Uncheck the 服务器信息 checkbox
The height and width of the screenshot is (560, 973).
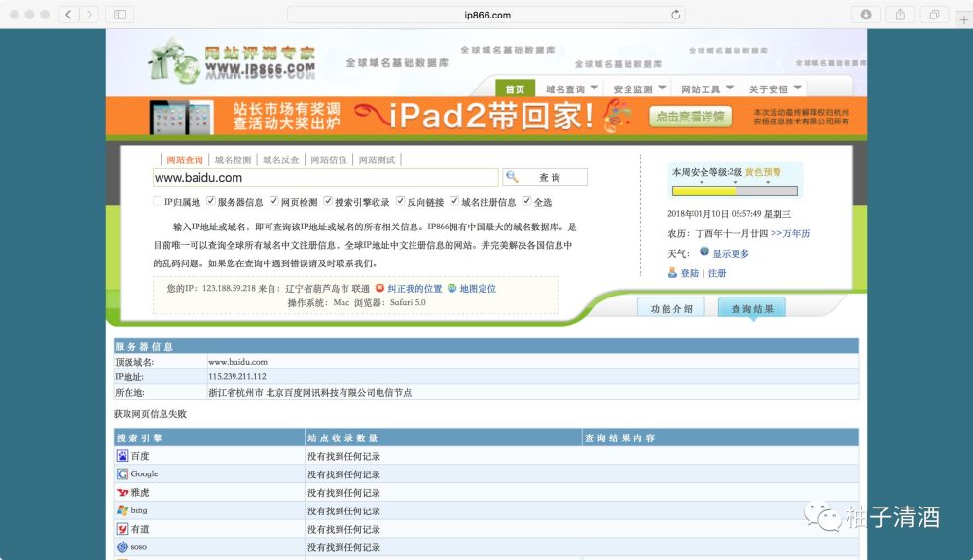tap(211, 201)
